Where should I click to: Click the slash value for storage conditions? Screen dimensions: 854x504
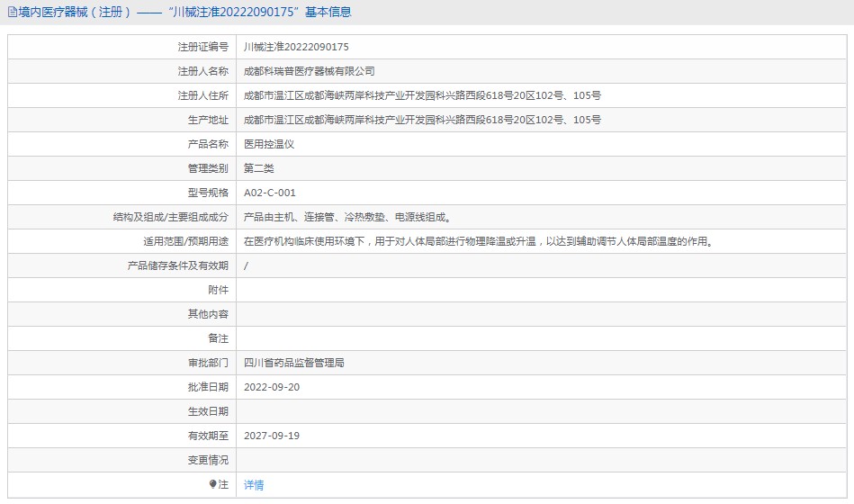coord(246,265)
